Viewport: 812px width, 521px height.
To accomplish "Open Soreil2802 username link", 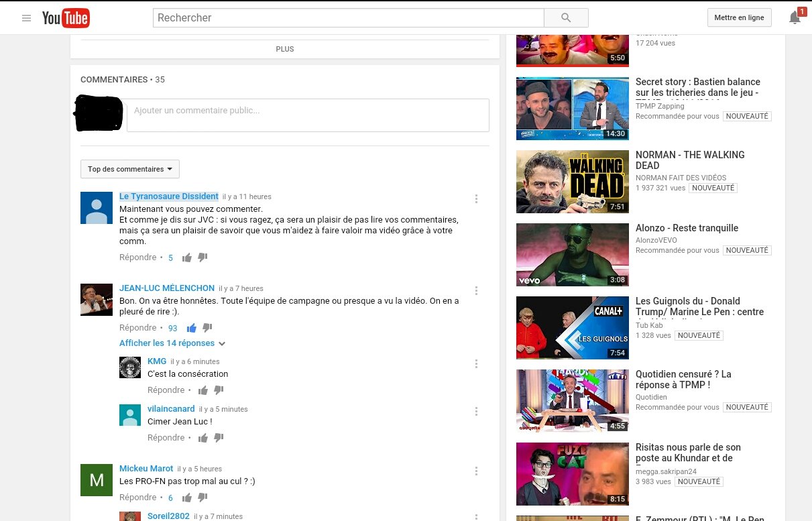I will point(168,516).
